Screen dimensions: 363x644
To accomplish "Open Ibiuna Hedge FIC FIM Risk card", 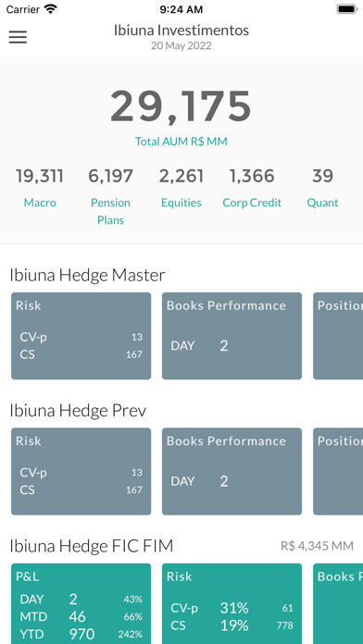I will [x=232, y=603].
